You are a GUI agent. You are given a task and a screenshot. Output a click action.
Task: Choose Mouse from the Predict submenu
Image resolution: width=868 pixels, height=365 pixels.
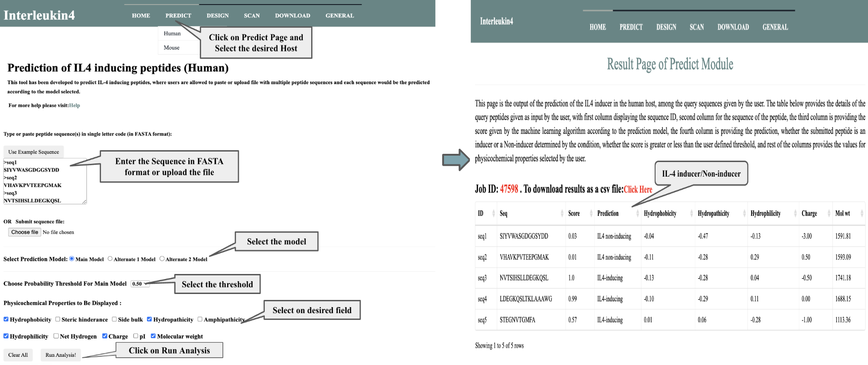[172, 48]
